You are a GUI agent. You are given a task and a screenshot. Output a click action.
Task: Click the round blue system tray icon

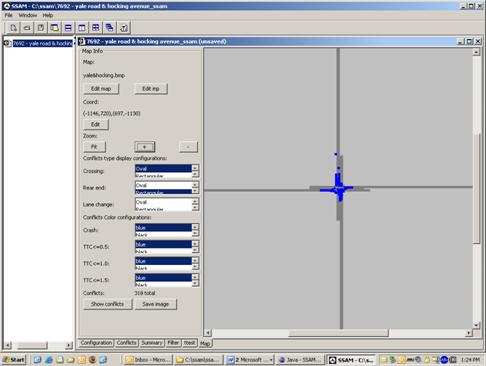444,360
